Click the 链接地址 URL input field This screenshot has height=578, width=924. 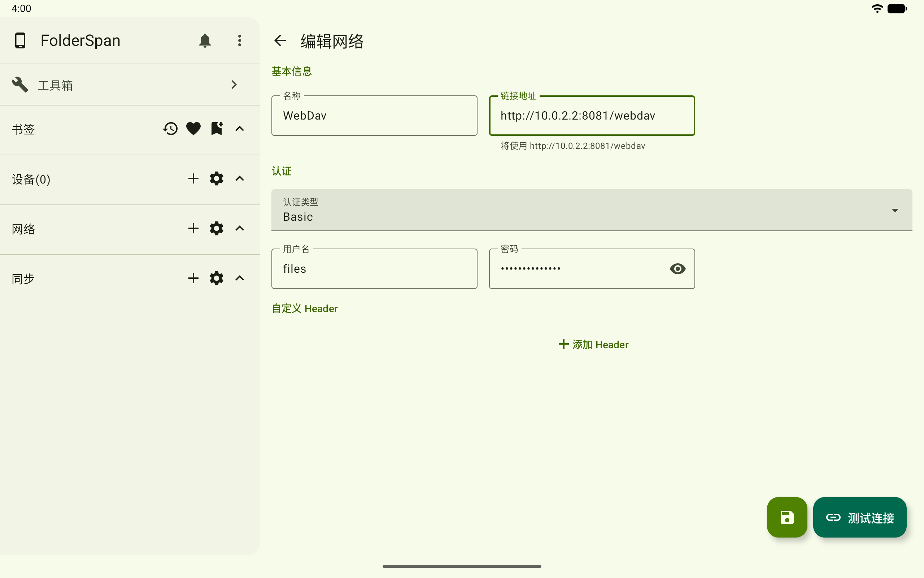[x=592, y=116]
